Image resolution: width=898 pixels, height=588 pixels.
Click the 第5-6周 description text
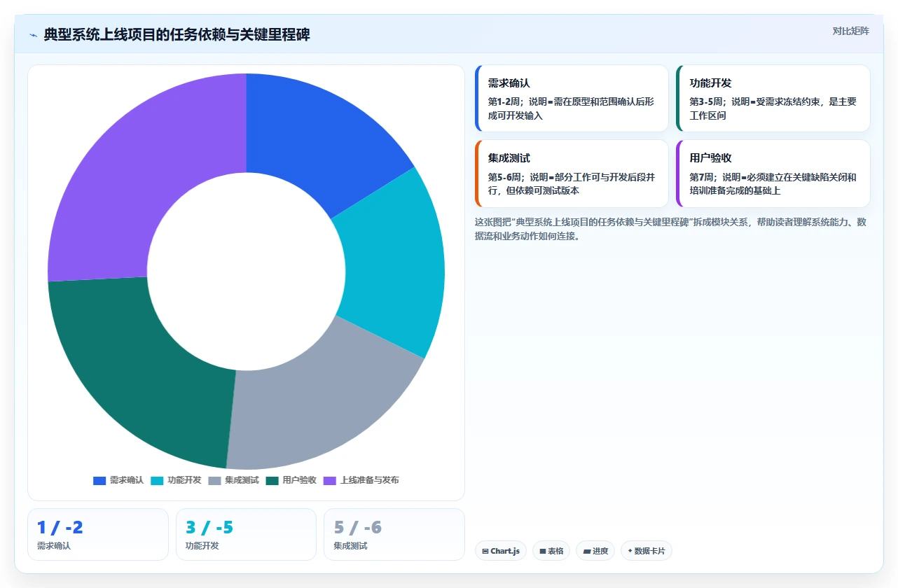coord(571,183)
